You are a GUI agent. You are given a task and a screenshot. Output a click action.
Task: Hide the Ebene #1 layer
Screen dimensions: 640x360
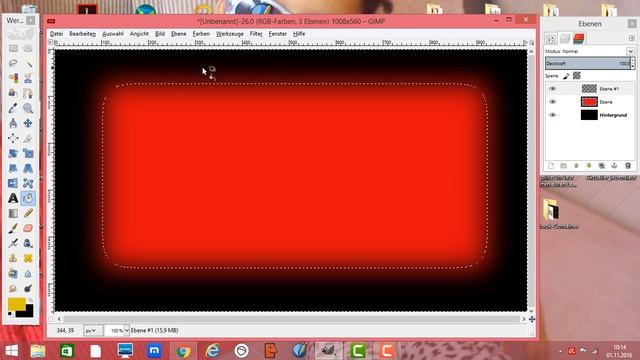pos(552,89)
